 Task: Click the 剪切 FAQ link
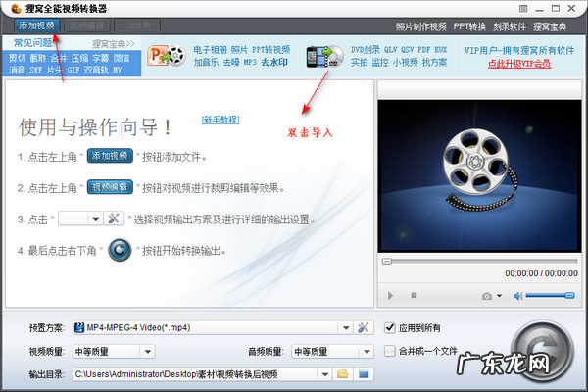(x=18, y=58)
